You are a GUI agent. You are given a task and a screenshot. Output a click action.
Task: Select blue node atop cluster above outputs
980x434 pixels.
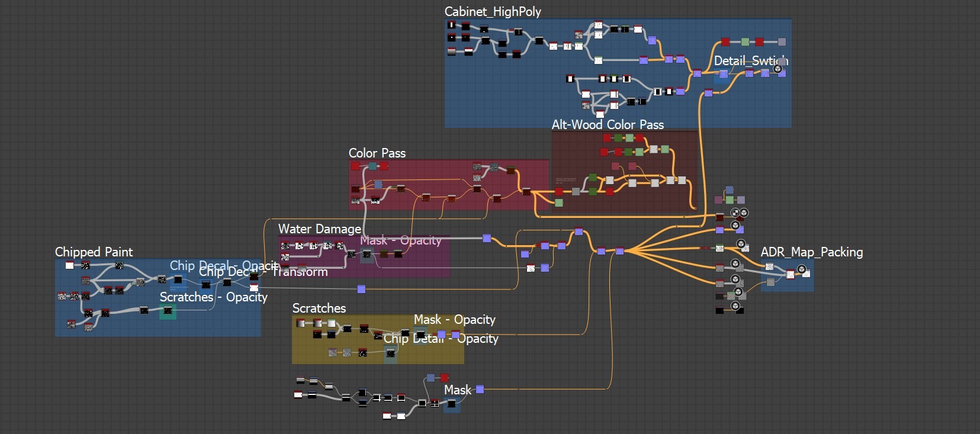(730, 190)
